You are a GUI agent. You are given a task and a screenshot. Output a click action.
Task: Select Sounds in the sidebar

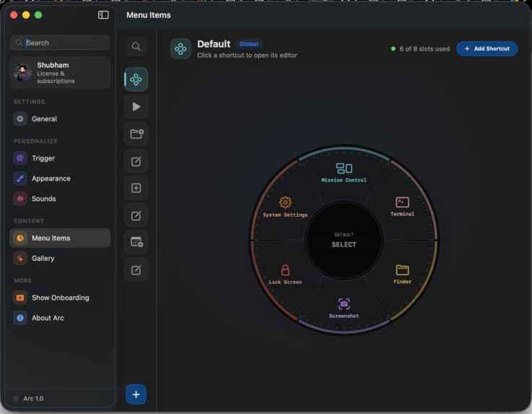click(x=60, y=199)
